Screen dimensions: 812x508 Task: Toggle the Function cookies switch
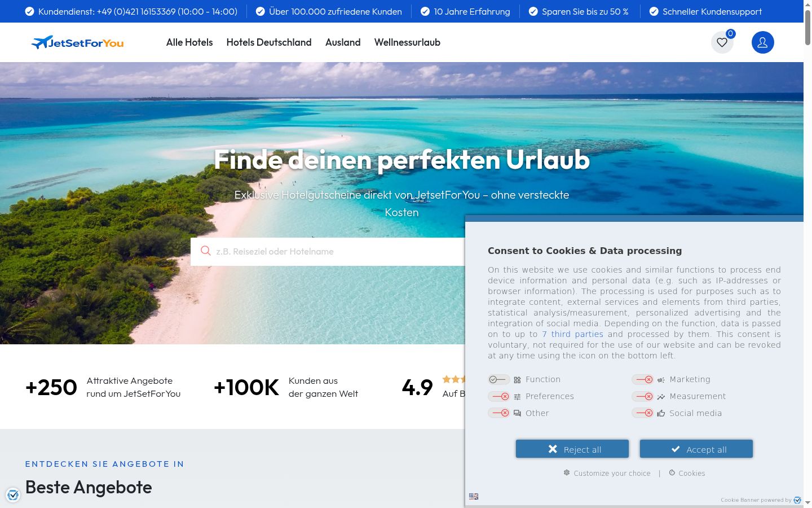(499, 379)
